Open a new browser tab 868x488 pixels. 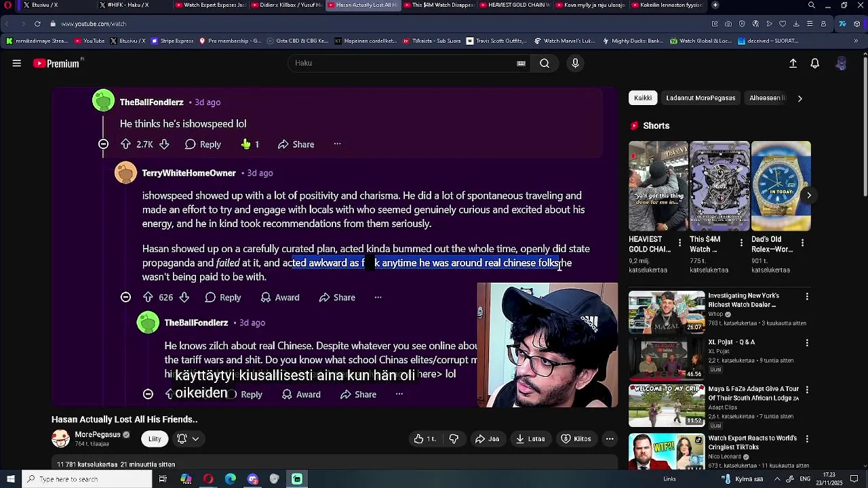pyautogui.click(x=715, y=5)
